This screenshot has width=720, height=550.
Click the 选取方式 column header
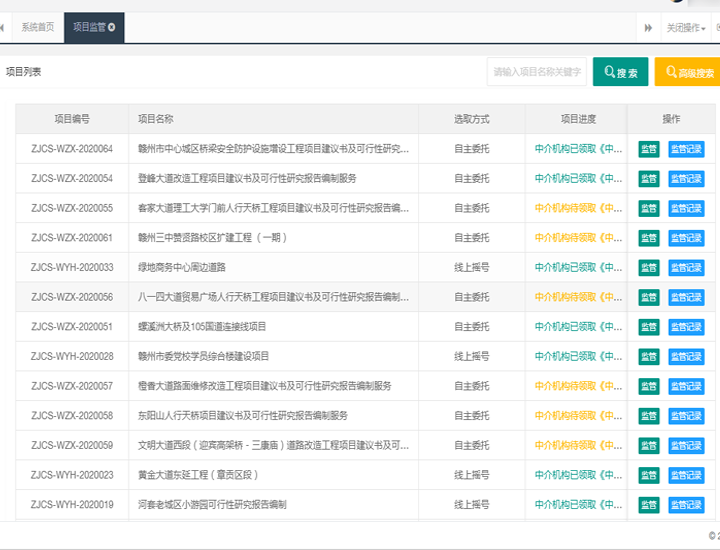pyautogui.click(x=472, y=119)
